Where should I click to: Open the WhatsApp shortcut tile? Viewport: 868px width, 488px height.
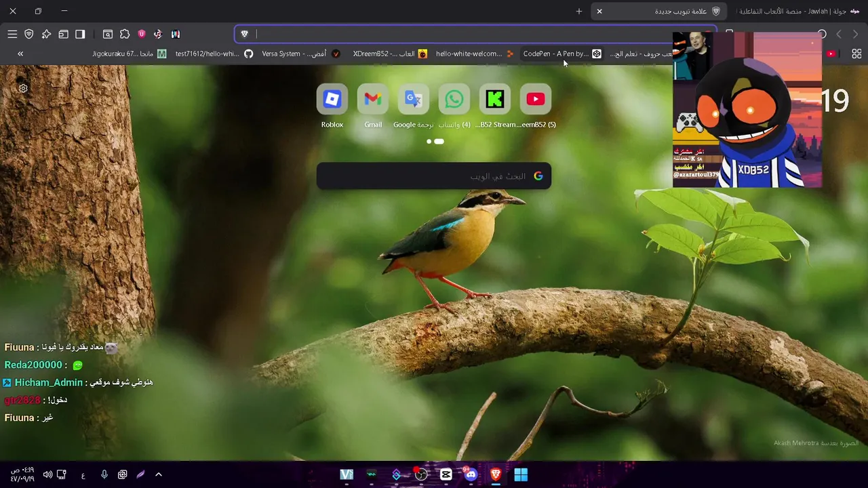pyautogui.click(x=454, y=106)
